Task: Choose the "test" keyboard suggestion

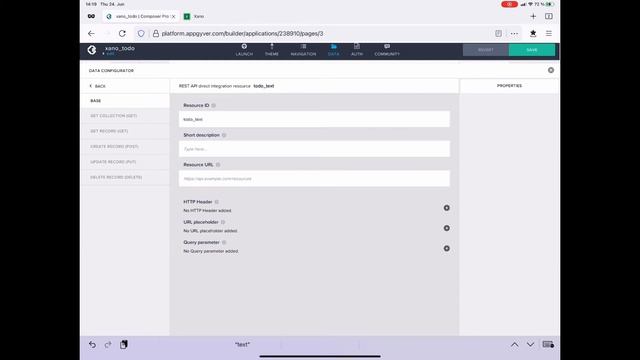Action: point(242,344)
